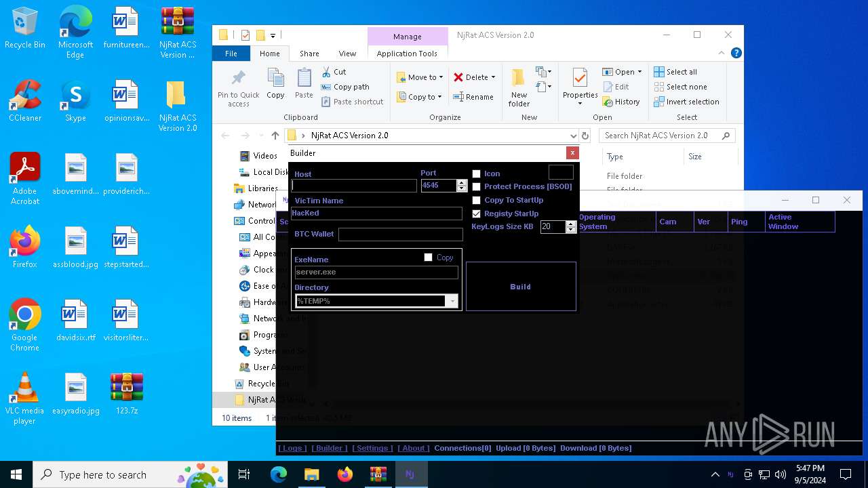Click the Operating System column header
868x488 pixels.
(x=616, y=222)
